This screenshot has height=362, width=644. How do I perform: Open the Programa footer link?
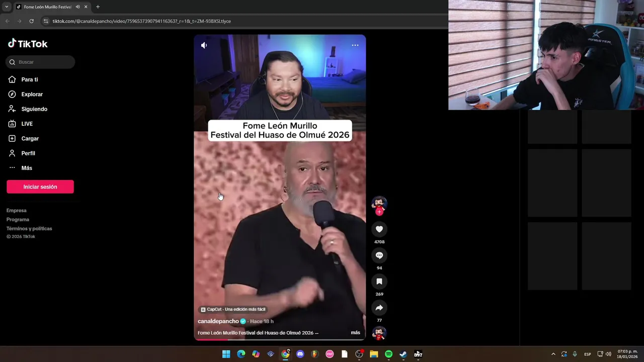coord(18,219)
